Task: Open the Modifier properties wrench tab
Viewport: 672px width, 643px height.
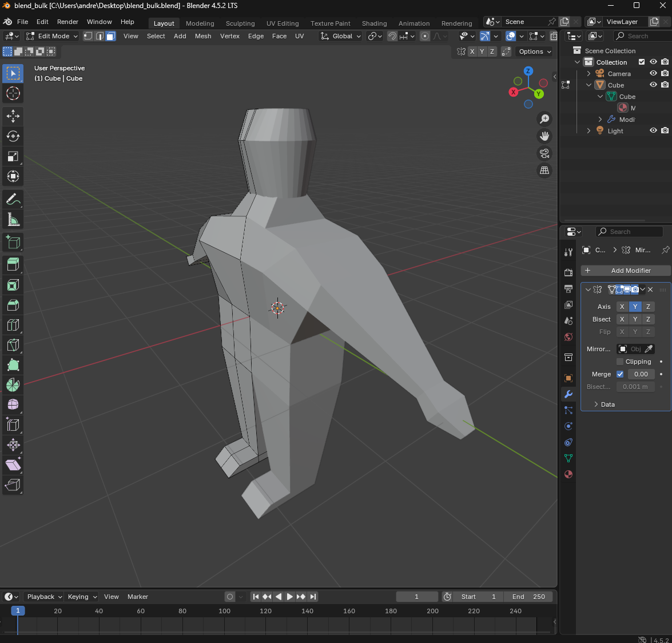Action: tap(568, 394)
